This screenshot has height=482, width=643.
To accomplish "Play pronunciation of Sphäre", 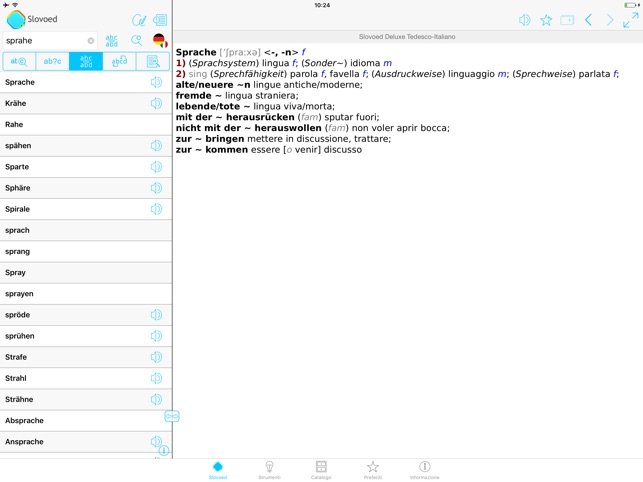I will [x=156, y=188].
